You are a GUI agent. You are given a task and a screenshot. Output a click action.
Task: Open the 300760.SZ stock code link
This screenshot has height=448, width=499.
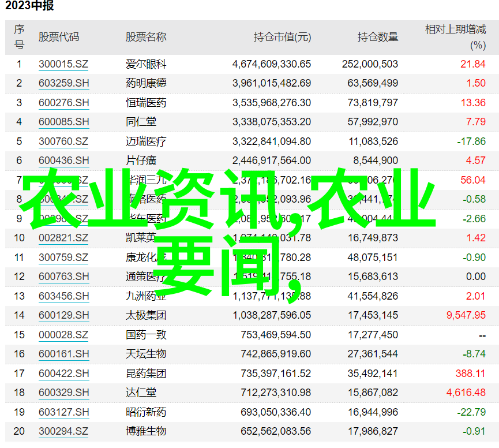(63, 141)
